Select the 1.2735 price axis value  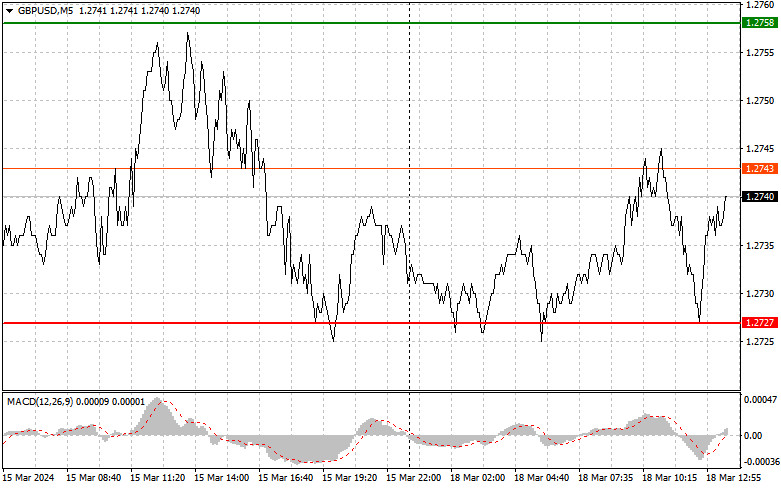coord(760,245)
